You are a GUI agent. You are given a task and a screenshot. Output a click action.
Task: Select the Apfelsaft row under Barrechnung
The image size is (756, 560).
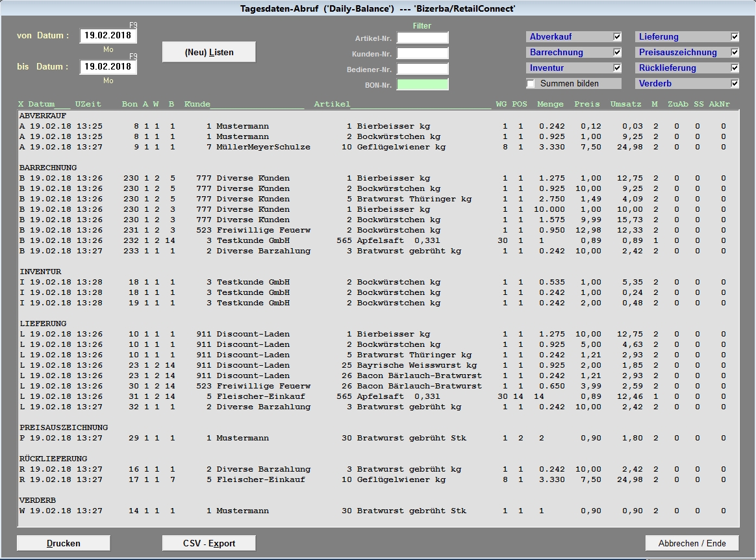377,240
